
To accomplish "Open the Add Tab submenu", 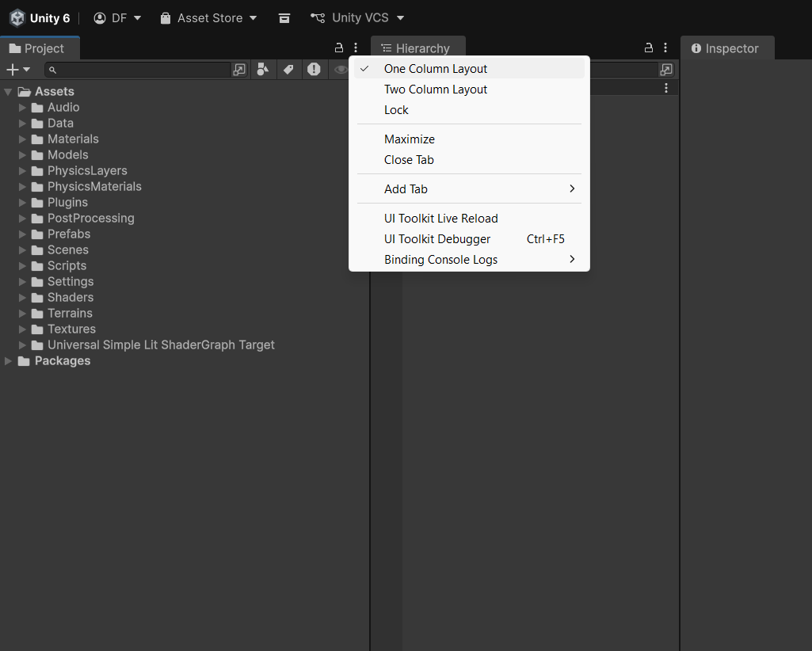I will [469, 188].
